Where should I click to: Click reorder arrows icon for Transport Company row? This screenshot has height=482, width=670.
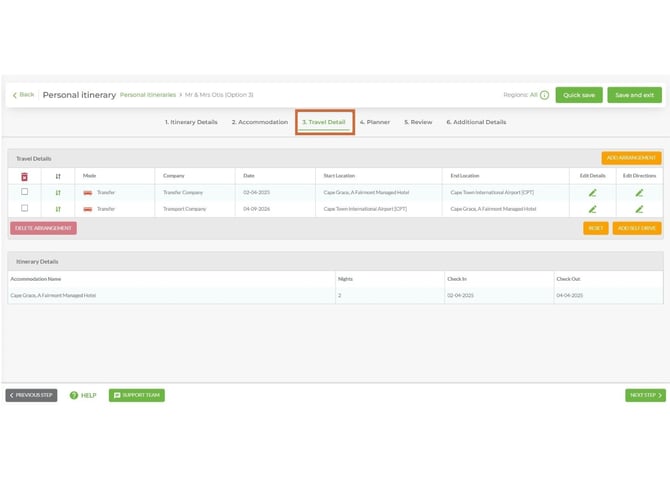point(58,209)
